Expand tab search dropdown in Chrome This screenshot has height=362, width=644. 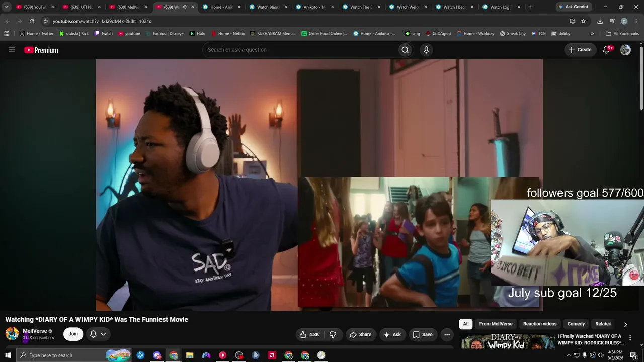click(x=7, y=7)
